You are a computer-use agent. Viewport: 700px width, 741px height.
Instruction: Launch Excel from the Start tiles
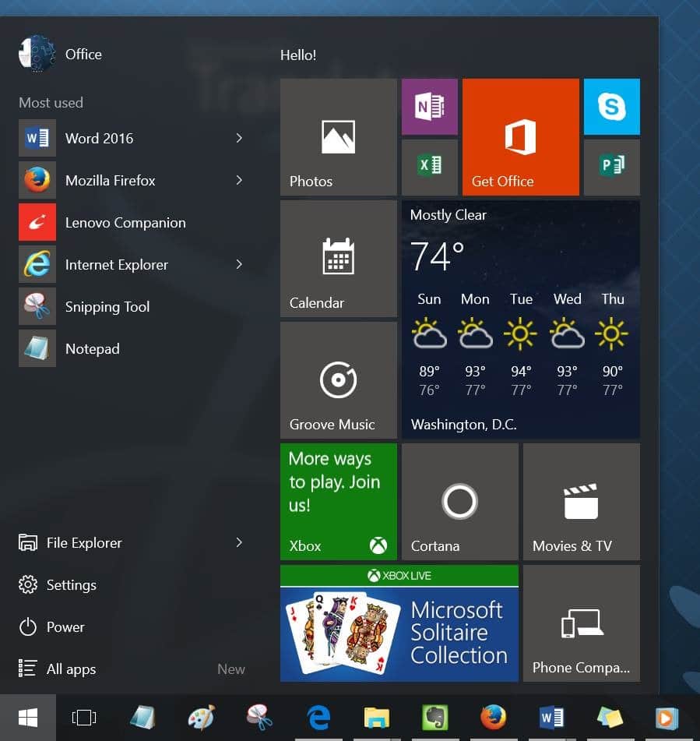[429, 166]
